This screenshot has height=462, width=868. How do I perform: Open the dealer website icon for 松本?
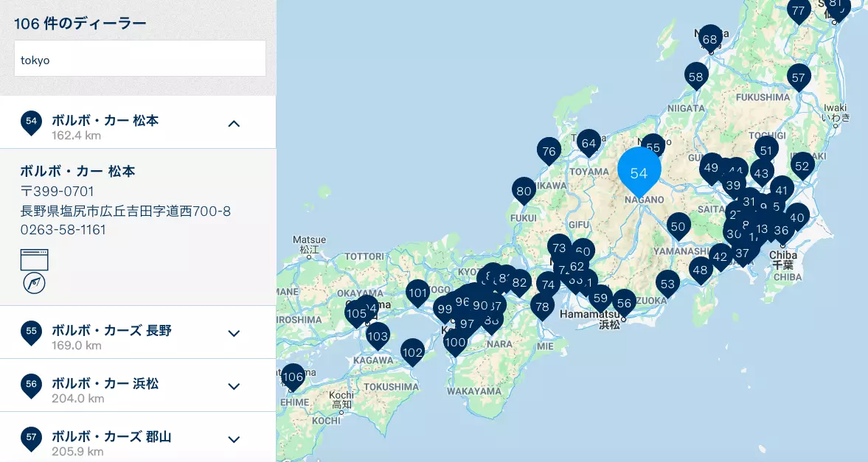pyautogui.click(x=35, y=259)
